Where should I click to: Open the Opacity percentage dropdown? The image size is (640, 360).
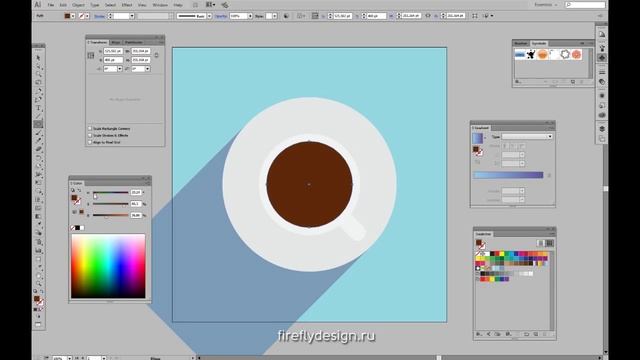[250, 16]
